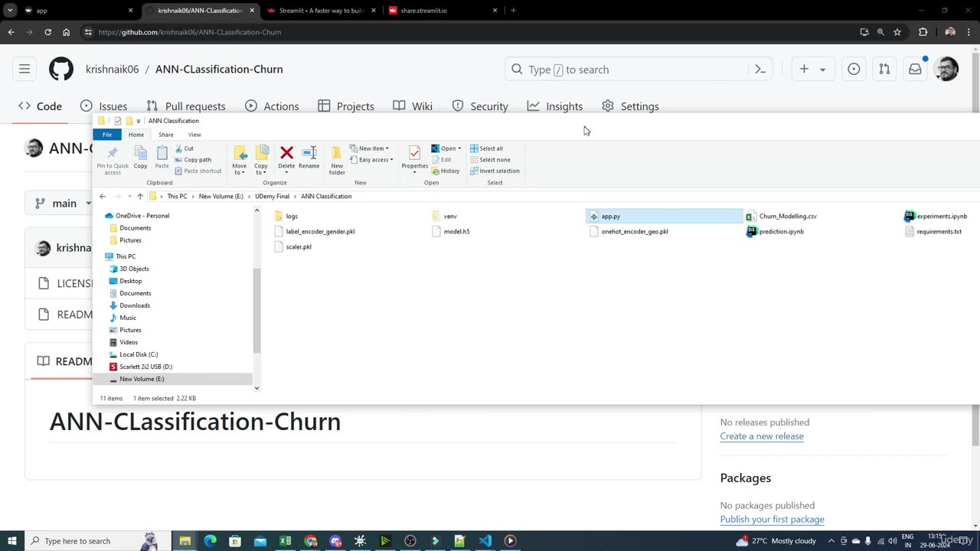Image resolution: width=980 pixels, height=551 pixels.
Task: Open GitHub Issues tab
Action: coord(103,106)
